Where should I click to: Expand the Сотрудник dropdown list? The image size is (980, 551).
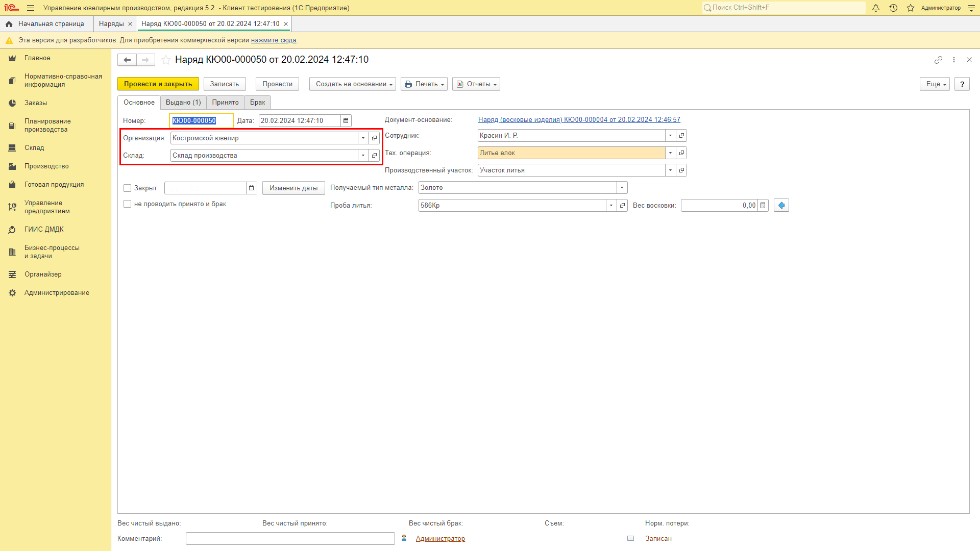(x=671, y=136)
